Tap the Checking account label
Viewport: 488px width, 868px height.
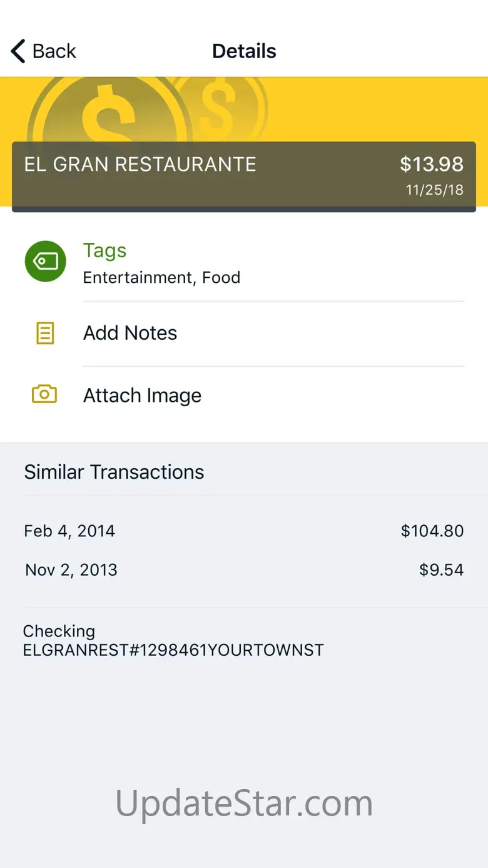(x=59, y=631)
